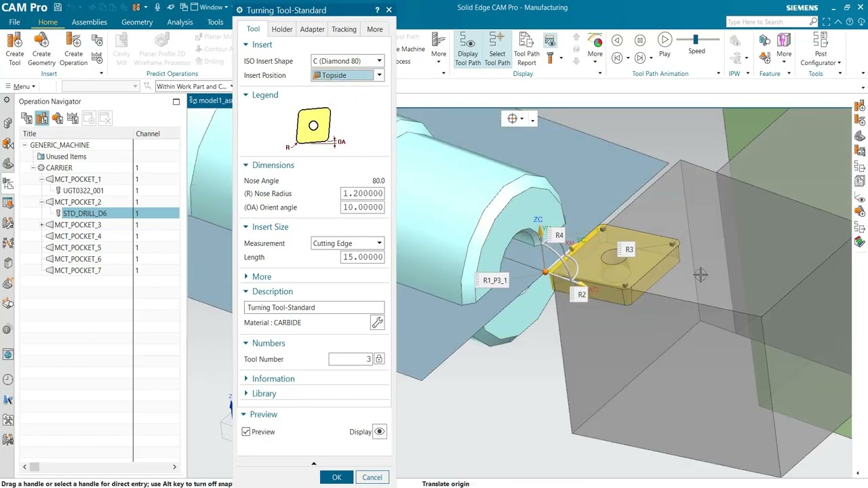Image resolution: width=868 pixels, height=488 pixels.
Task: Click the Tool Number field
Action: click(x=351, y=359)
